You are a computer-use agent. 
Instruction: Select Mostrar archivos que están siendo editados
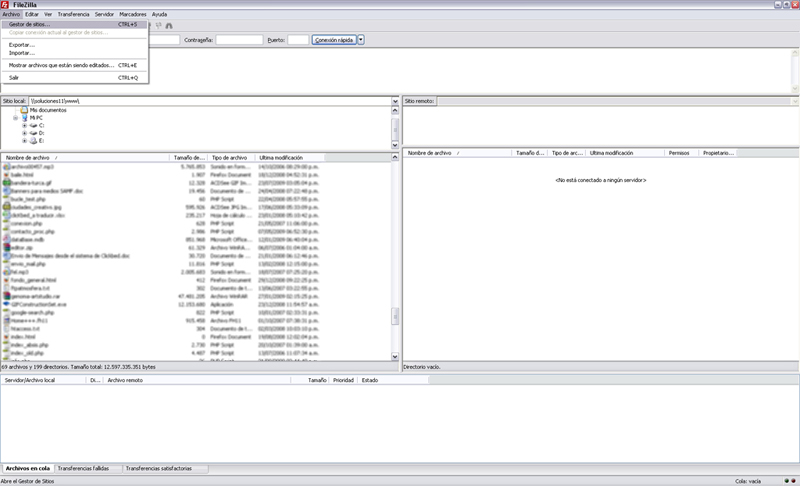[x=74, y=65]
